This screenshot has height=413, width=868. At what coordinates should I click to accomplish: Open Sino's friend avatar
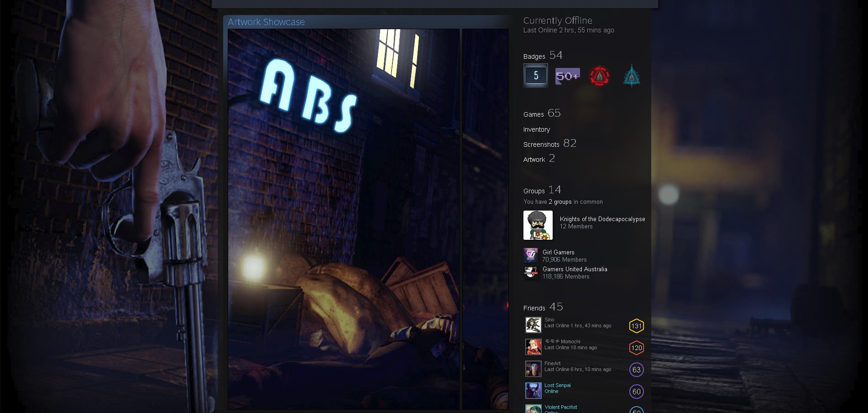coord(533,325)
